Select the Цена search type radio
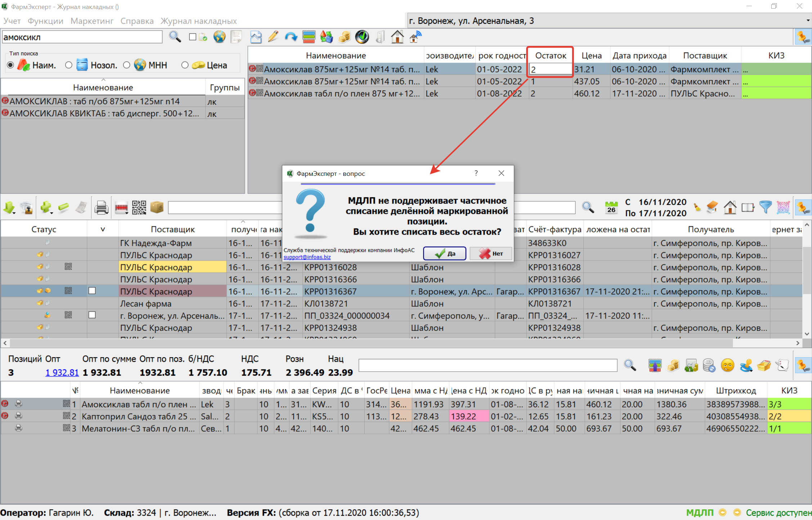Image resolution: width=812 pixels, height=520 pixels. point(185,65)
